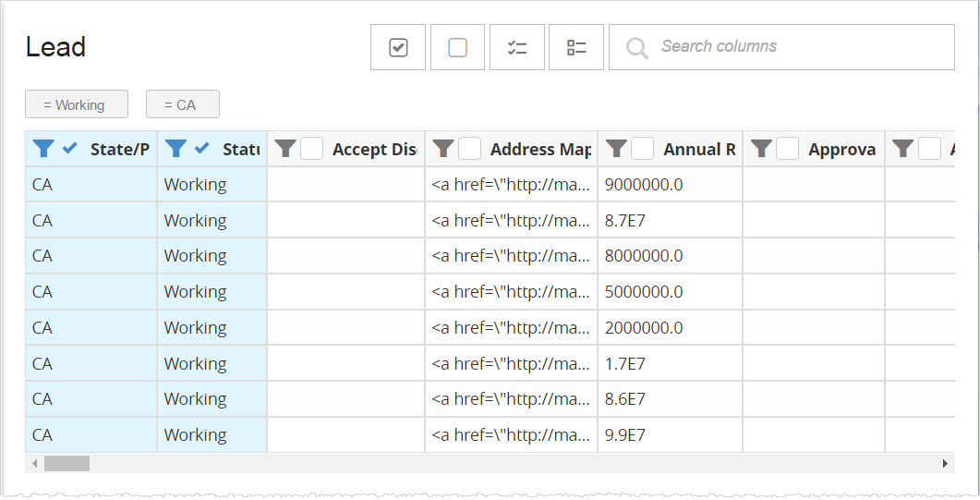Screen dimensions: 980x500
Task: Click filter icon on Approval column
Action: 761,149
